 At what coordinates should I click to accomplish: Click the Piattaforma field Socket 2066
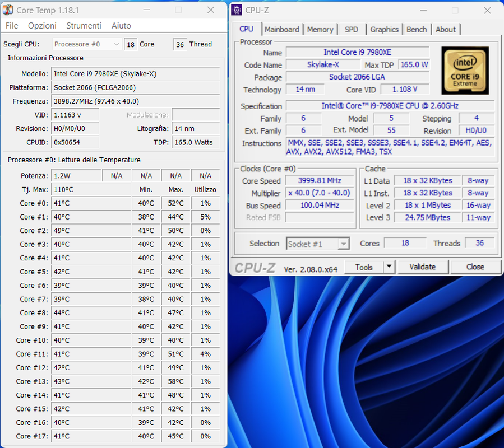[x=135, y=88]
